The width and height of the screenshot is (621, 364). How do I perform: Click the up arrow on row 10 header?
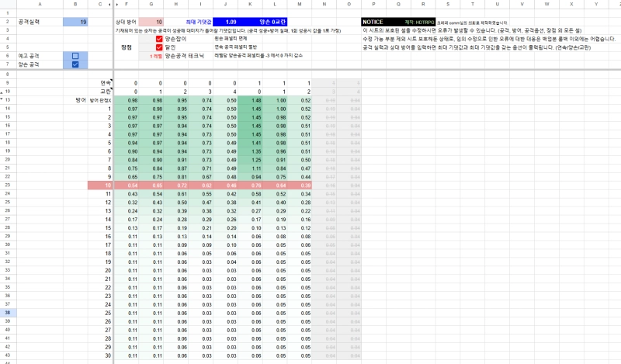(x=4, y=91)
